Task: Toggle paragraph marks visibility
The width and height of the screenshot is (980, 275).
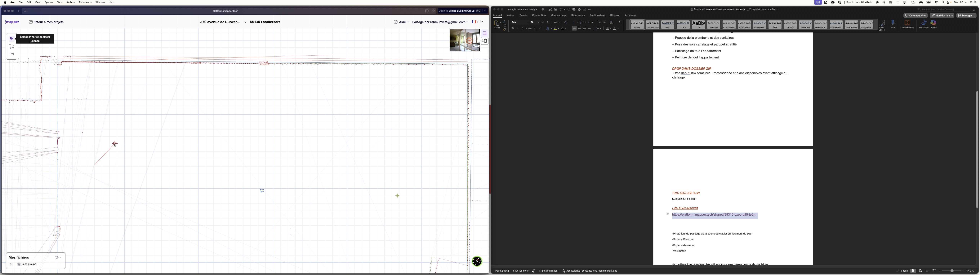Action: 620,22
